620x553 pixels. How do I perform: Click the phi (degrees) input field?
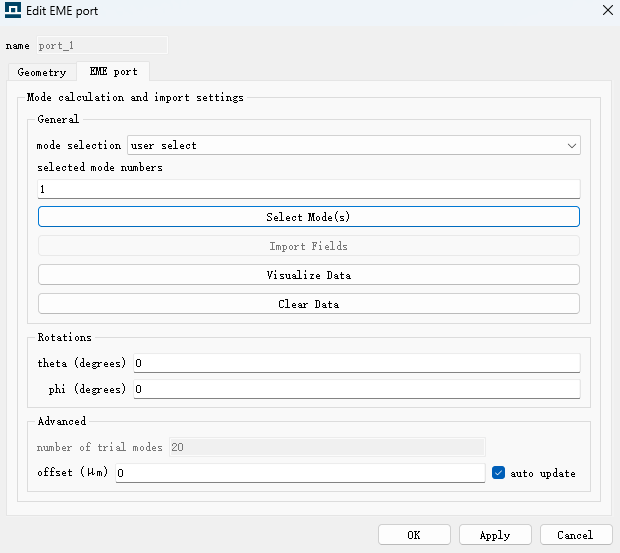pyautogui.click(x=357, y=389)
